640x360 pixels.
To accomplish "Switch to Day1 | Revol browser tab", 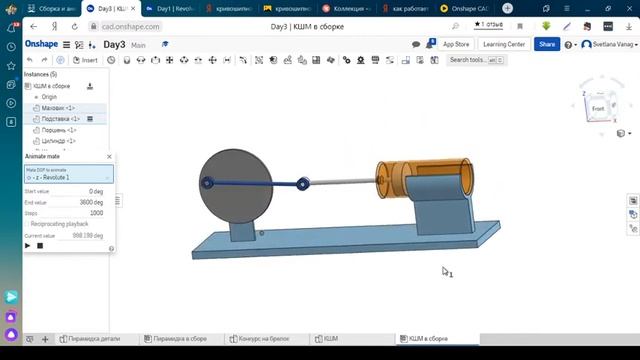I will pos(170,9).
